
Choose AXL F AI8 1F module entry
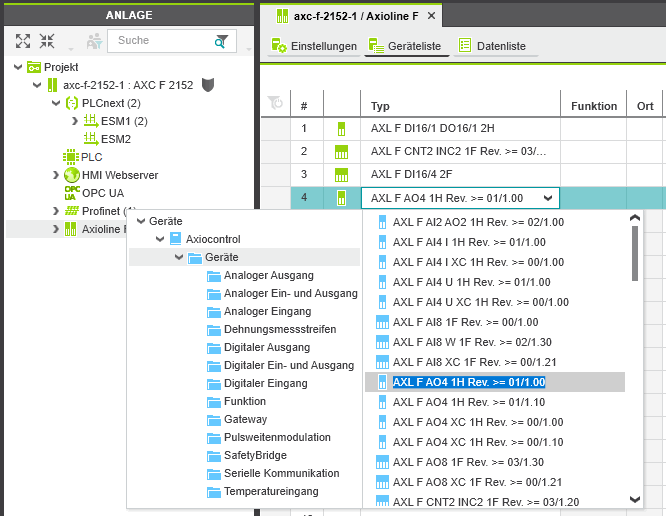tap(465, 322)
